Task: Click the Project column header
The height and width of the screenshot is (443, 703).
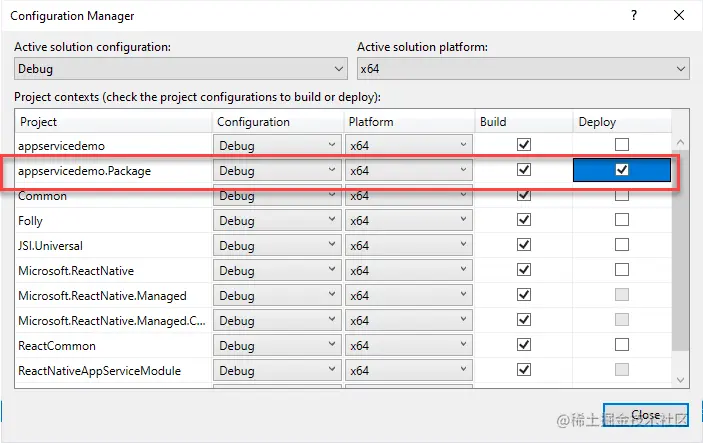Action: click(x=114, y=122)
